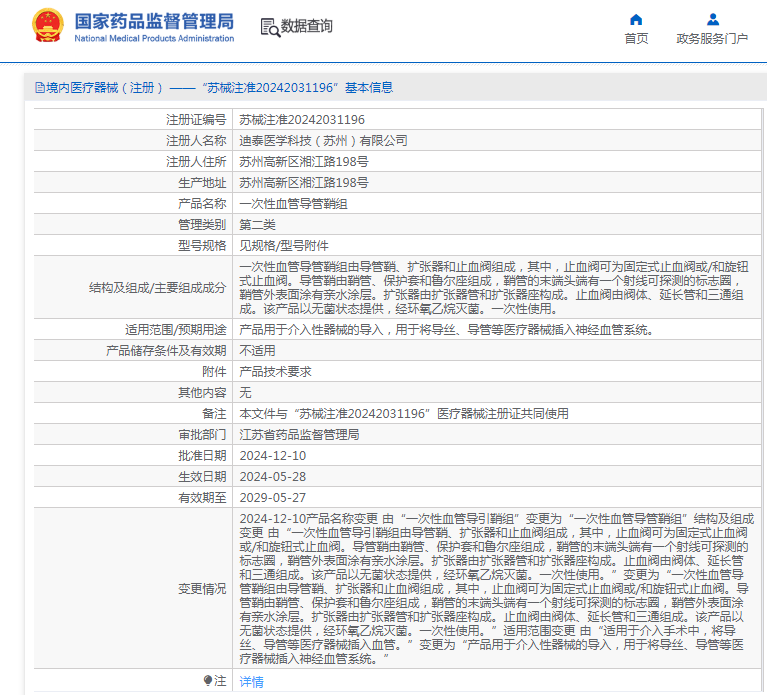The image size is (767, 695).
Task: Click the 变更情况 change history paragraph
Action: 496,588
